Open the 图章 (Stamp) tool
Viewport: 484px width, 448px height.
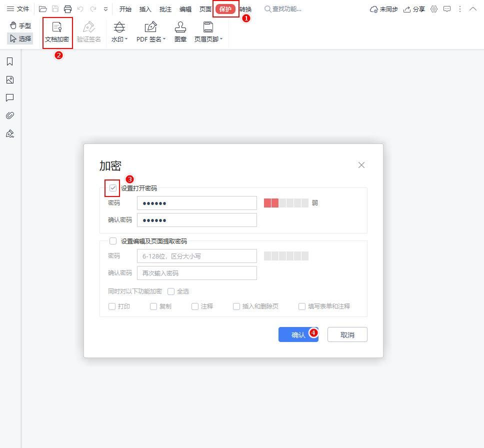[180, 31]
